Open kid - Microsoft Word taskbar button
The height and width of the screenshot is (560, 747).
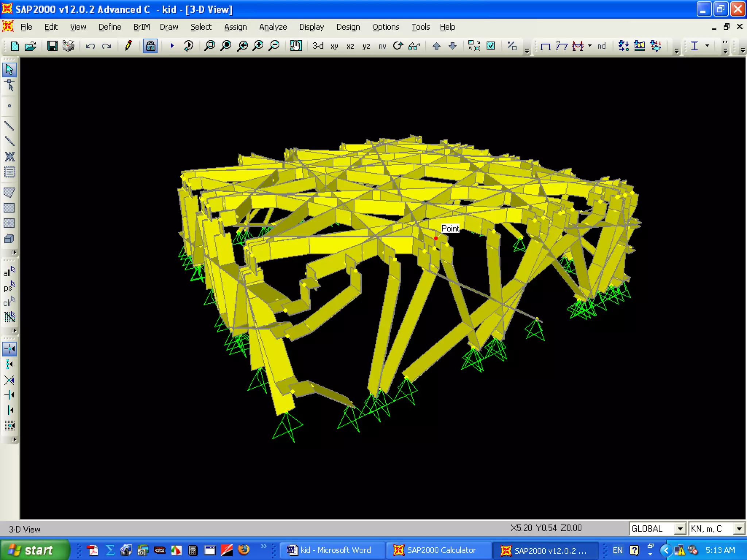click(x=330, y=550)
